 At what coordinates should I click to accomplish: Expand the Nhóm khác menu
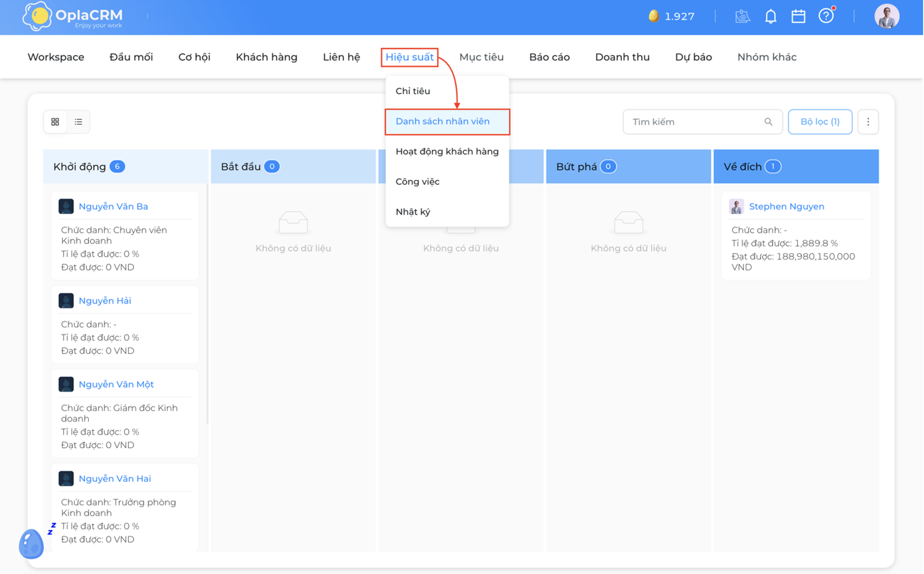(767, 57)
